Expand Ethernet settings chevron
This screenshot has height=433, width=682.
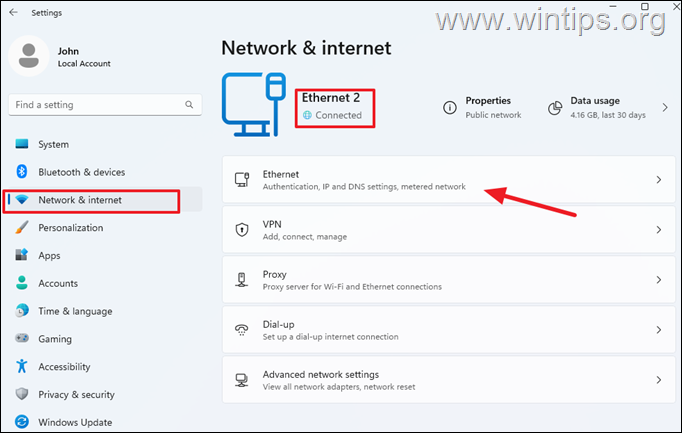point(659,180)
